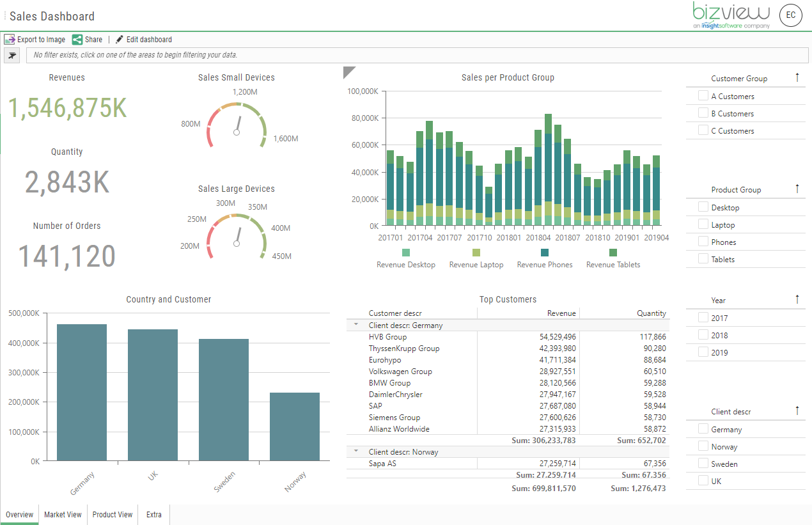Switch to the Market View tab
This screenshot has height=525, width=812.
[62, 514]
